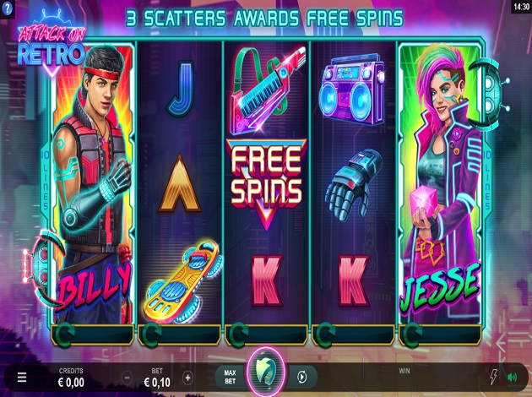
Task: Decrease bet with minus button
Action: [127, 378]
